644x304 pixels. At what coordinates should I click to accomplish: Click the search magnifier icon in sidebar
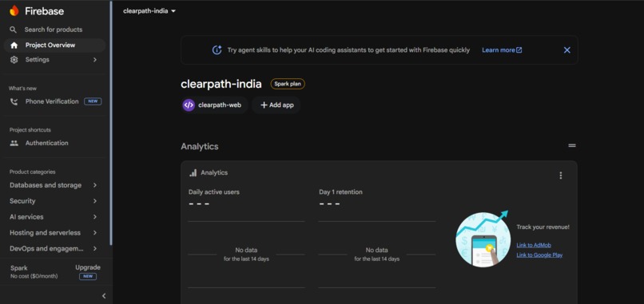13,30
